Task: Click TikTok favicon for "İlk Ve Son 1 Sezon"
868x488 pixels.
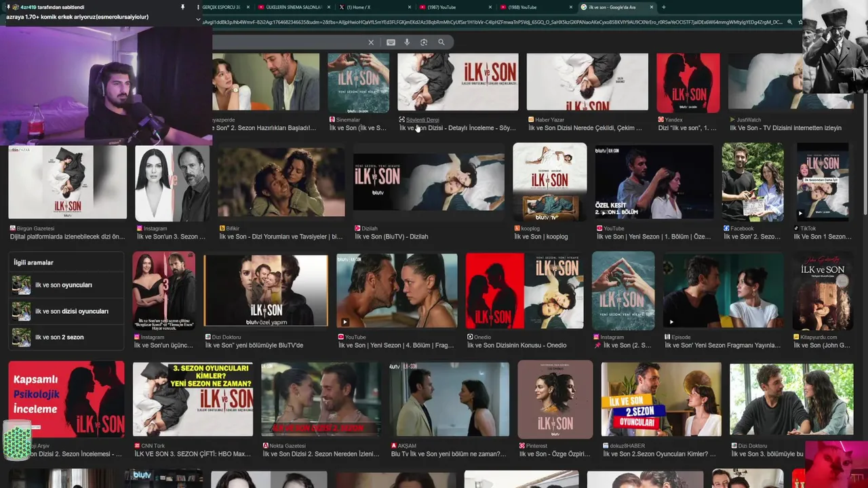Action: (797, 228)
